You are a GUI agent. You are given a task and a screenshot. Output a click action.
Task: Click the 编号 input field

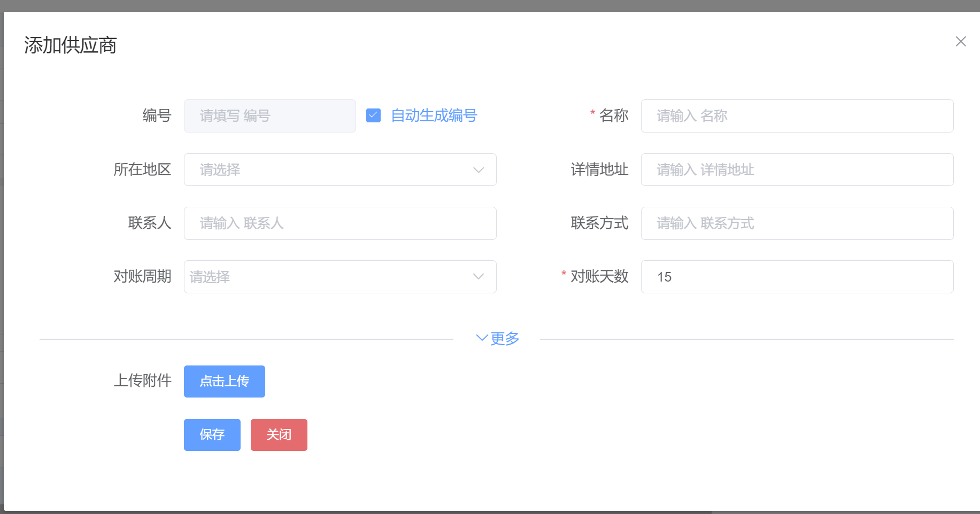(270, 116)
